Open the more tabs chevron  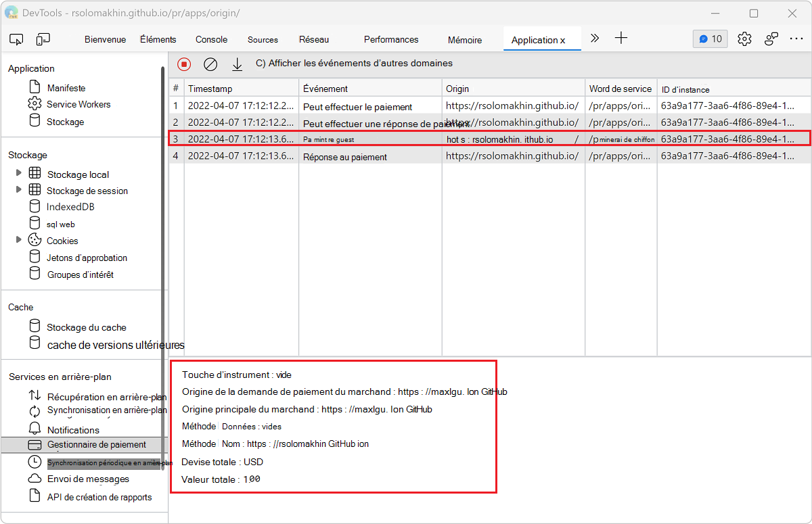(595, 39)
